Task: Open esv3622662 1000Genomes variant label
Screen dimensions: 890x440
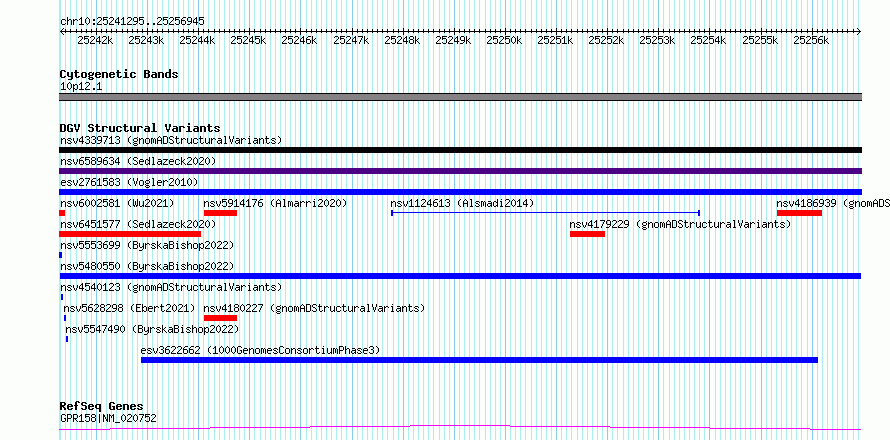Action: tap(260, 350)
